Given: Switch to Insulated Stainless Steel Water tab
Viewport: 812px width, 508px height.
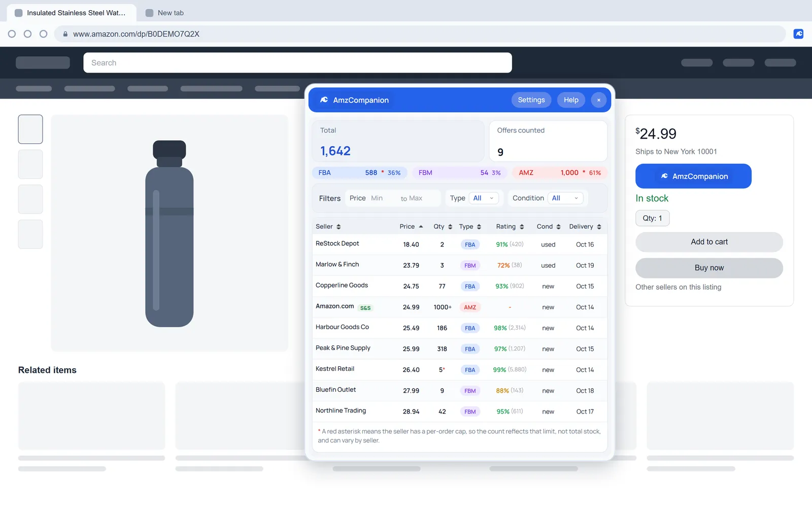Looking at the screenshot, I should tap(71, 13).
